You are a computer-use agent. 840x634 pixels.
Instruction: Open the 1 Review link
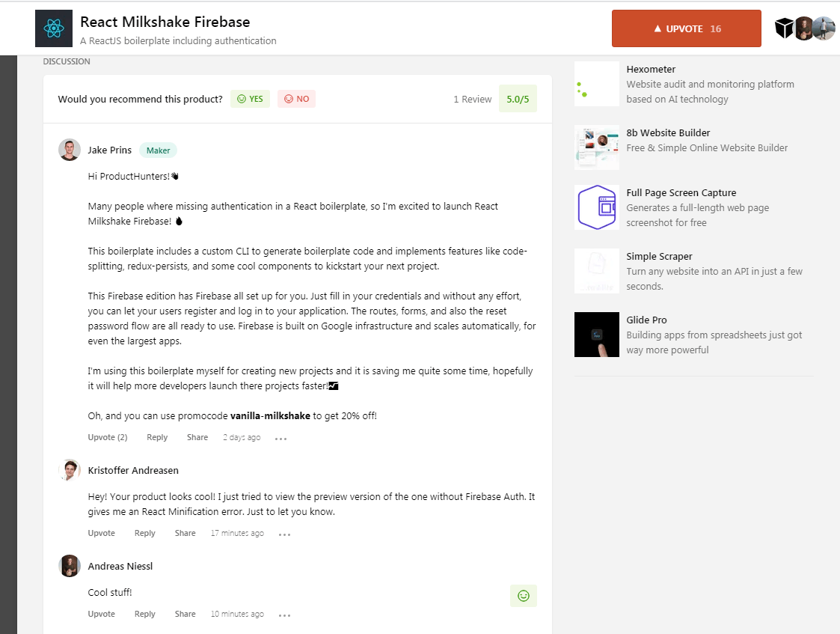click(x=473, y=99)
